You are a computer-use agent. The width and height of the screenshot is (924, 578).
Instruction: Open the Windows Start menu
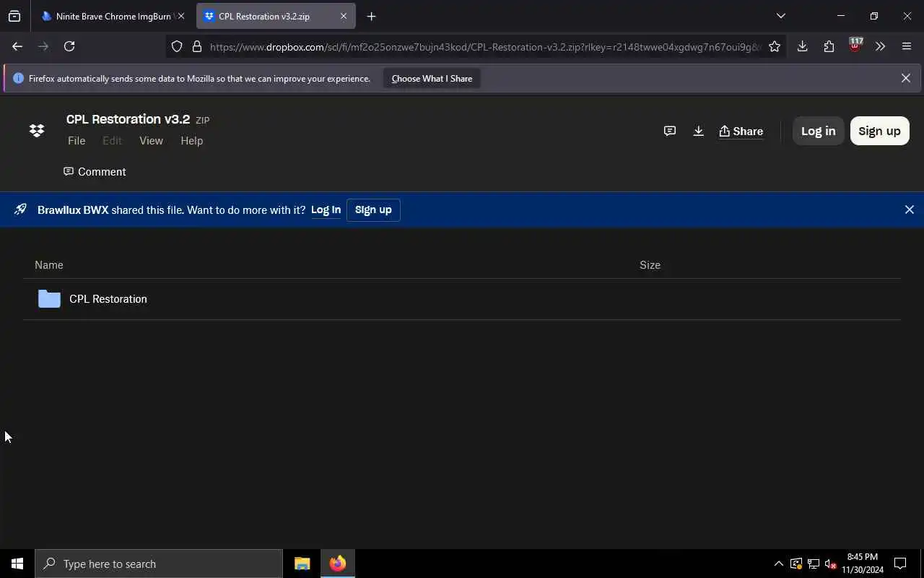click(x=17, y=564)
